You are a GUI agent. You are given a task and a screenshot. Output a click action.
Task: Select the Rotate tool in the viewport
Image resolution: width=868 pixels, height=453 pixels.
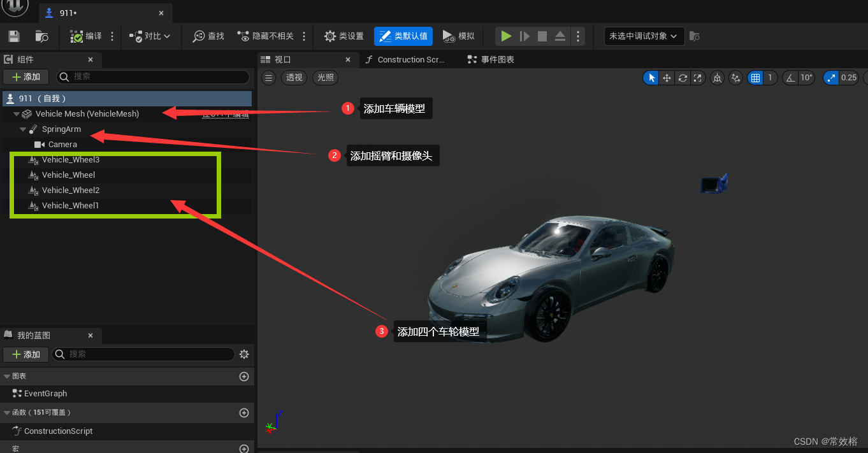click(683, 77)
